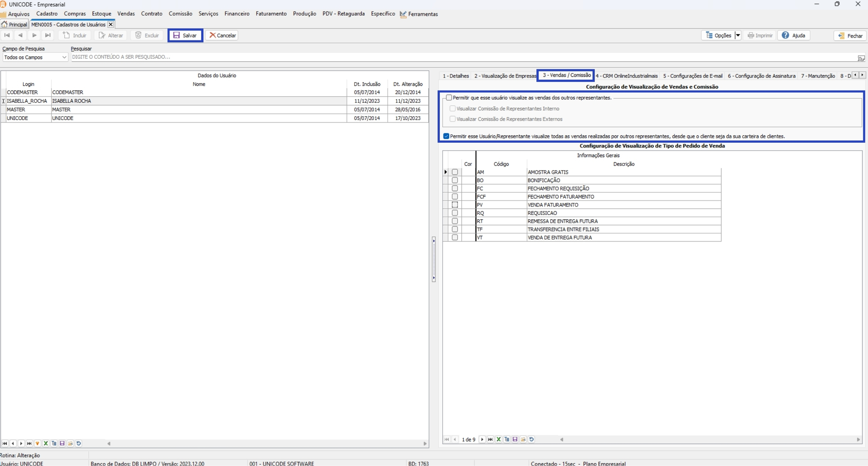Open the Campo de Pesquisa dropdown
The height and width of the screenshot is (466, 868).
64,57
